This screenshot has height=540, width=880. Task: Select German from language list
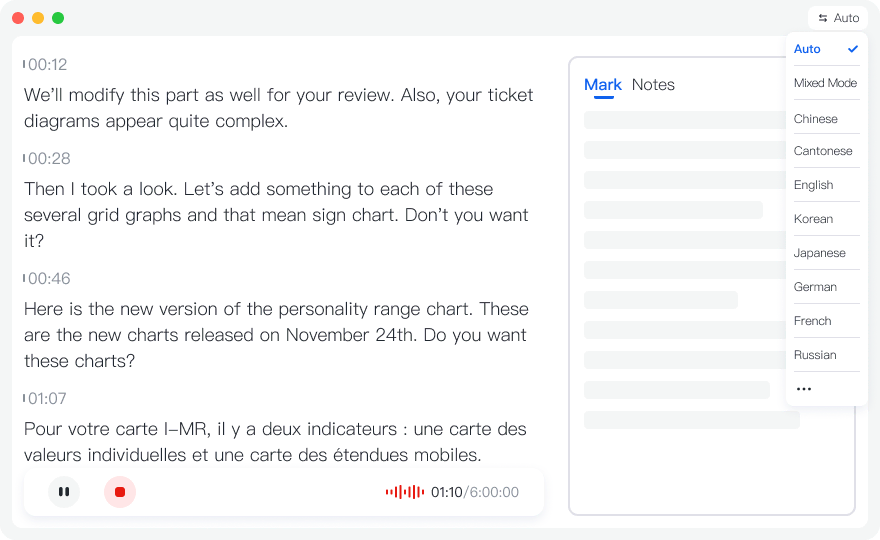point(815,287)
